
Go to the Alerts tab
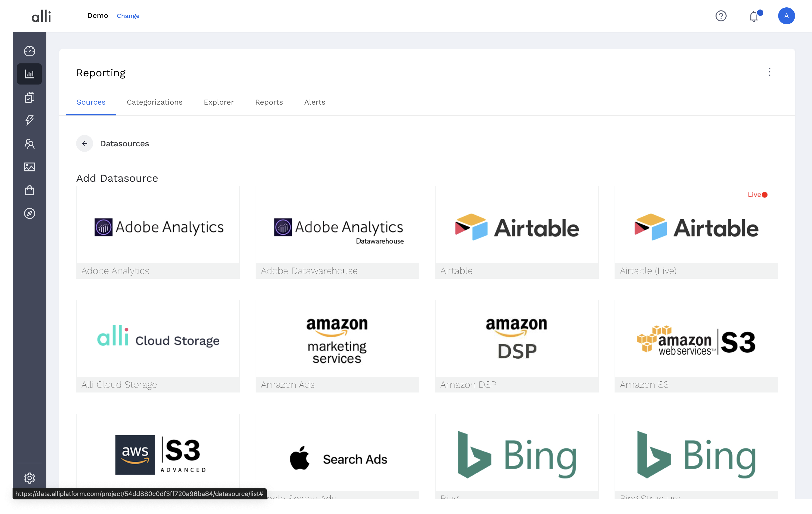point(315,102)
